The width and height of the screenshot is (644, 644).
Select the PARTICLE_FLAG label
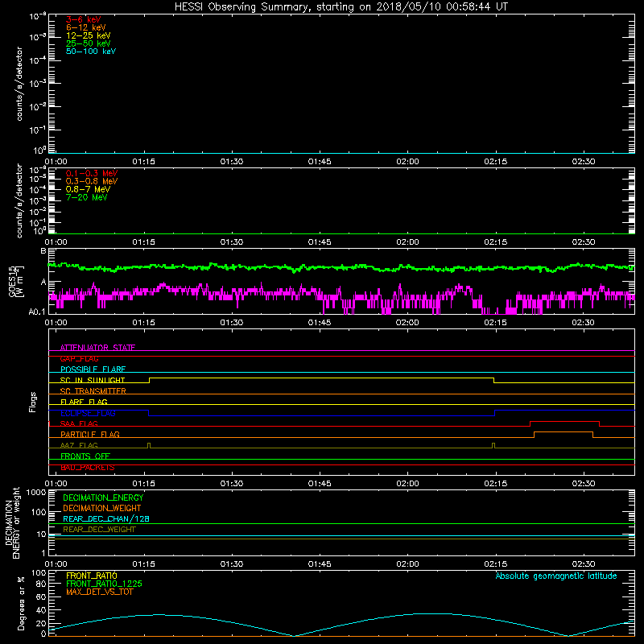coord(90,434)
